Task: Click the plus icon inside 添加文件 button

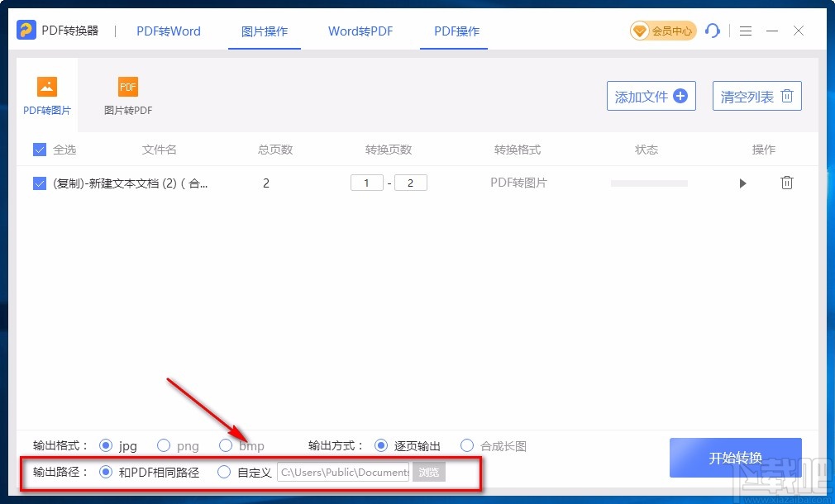Action: click(680, 96)
